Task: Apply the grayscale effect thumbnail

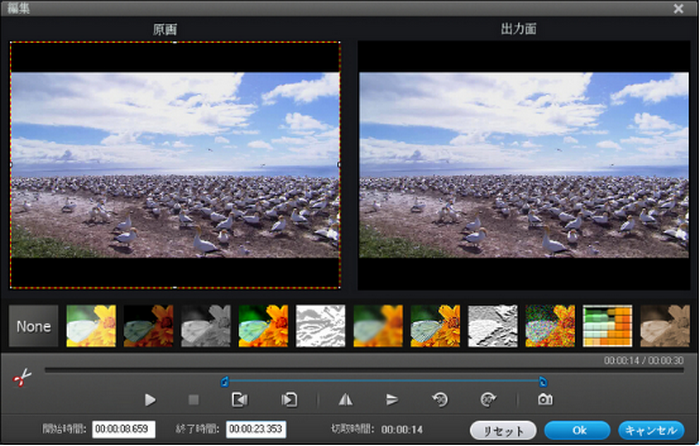Action: point(206,326)
